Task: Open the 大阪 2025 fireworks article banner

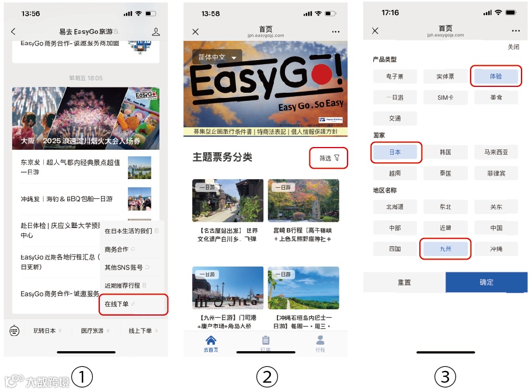Action: [86, 118]
